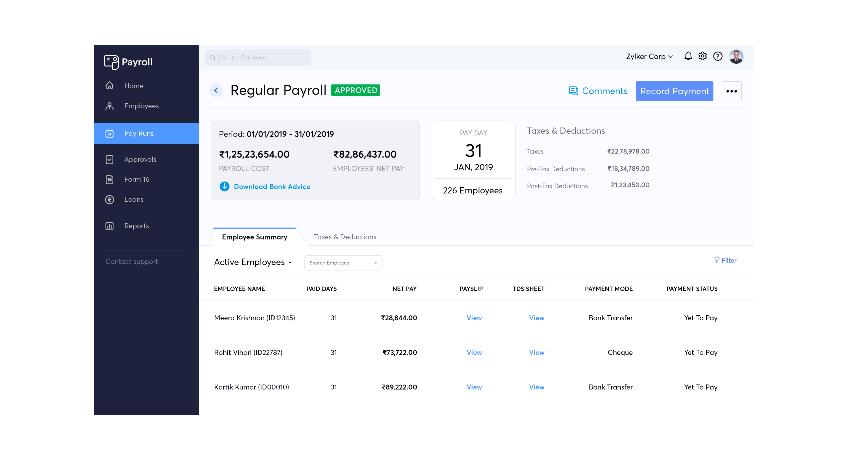The height and width of the screenshot is (460, 847).
Task: Click the NET PAY column header
Action: click(404, 289)
